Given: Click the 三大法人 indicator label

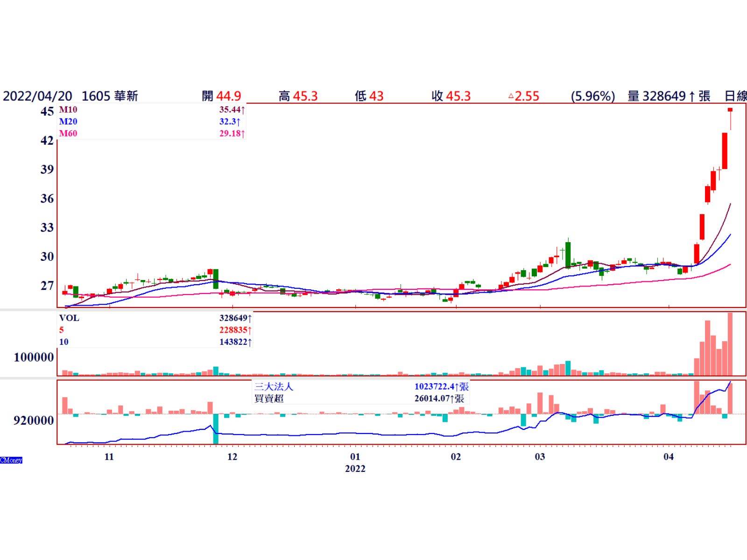Looking at the screenshot, I should point(274,387).
